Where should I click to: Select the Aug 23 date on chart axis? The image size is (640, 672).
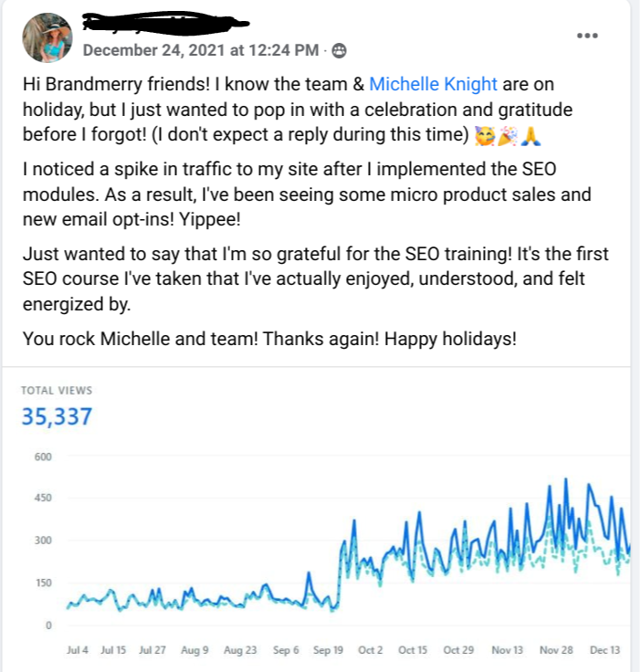(x=240, y=650)
